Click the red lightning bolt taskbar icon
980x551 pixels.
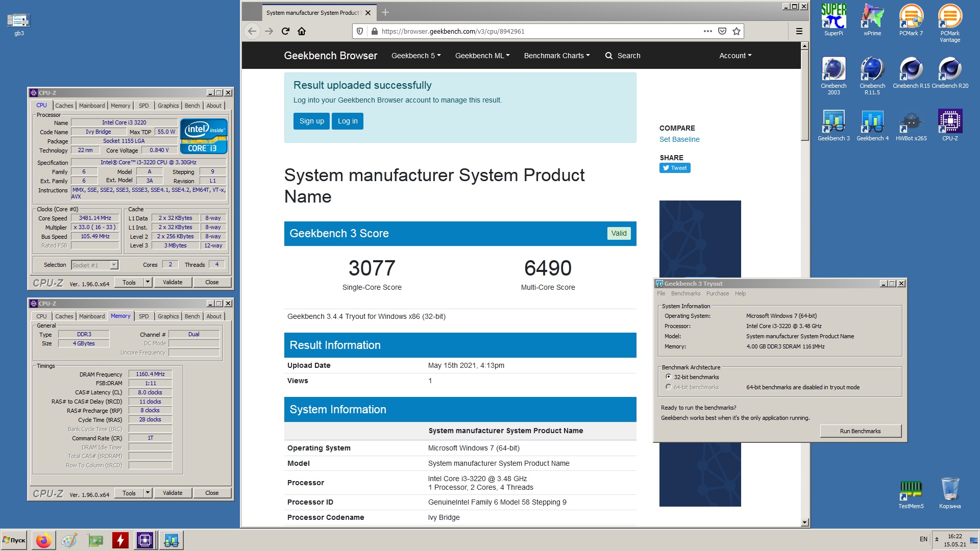(x=120, y=540)
